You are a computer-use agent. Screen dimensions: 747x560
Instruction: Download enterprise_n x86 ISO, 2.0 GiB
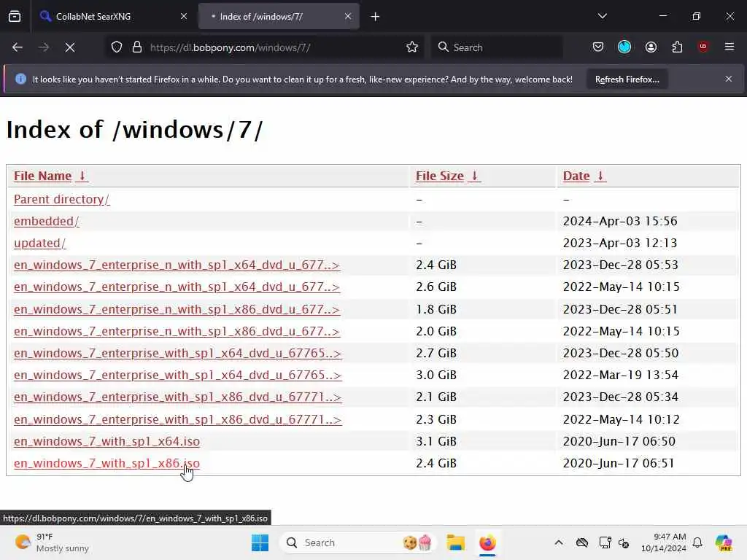177,332
